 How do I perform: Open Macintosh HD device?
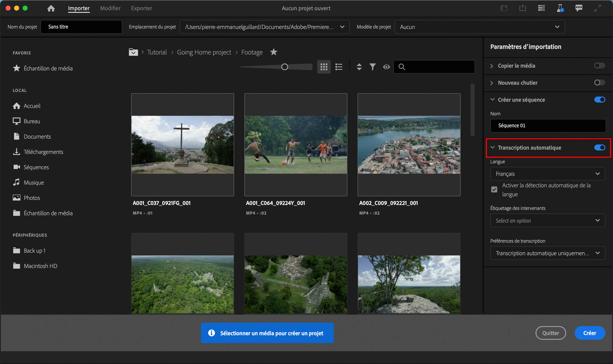click(x=35, y=266)
